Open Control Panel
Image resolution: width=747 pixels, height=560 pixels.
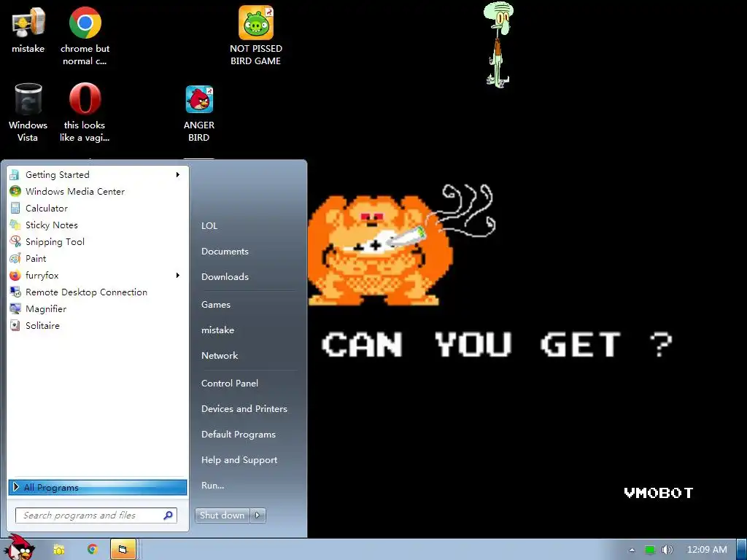230,384
